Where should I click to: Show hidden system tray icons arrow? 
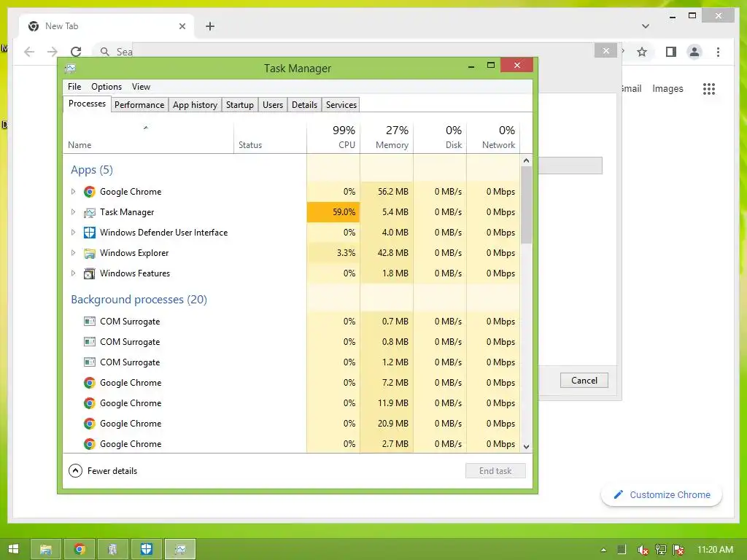(603, 550)
